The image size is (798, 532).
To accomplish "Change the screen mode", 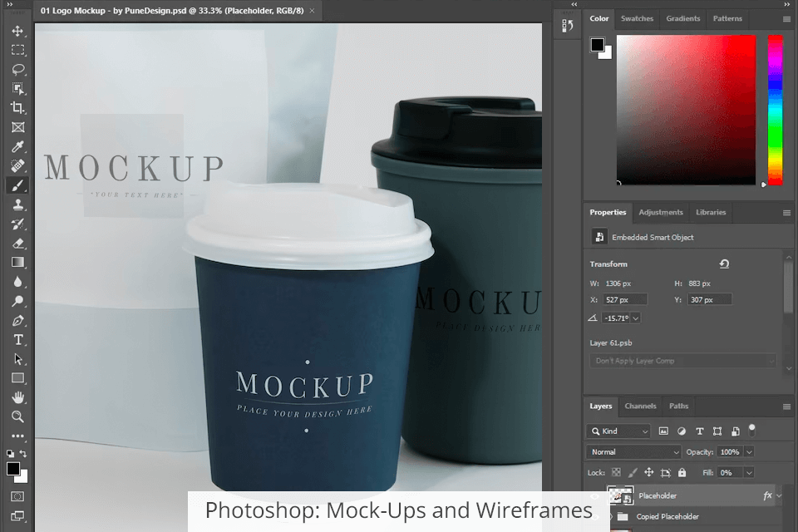I will (17, 515).
